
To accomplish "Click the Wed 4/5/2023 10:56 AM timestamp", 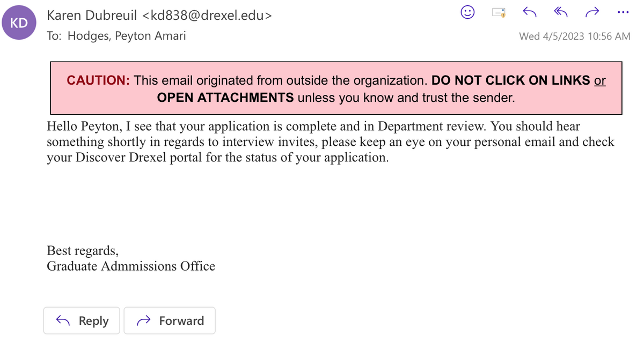I will click(575, 36).
